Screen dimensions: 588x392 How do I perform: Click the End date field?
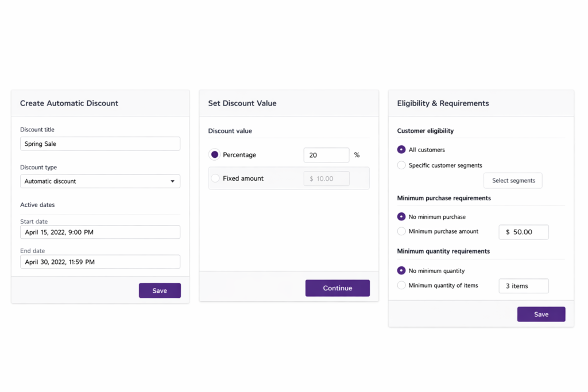click(100, 261)
